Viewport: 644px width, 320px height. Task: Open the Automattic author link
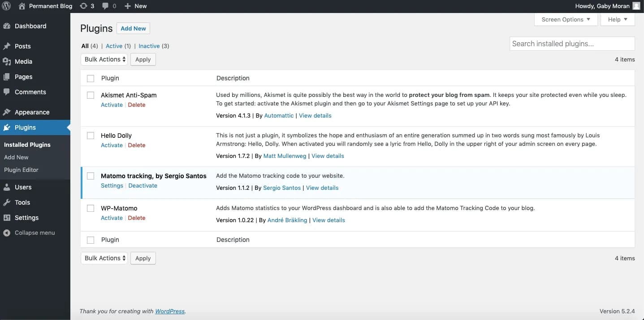tap(279, 115)
